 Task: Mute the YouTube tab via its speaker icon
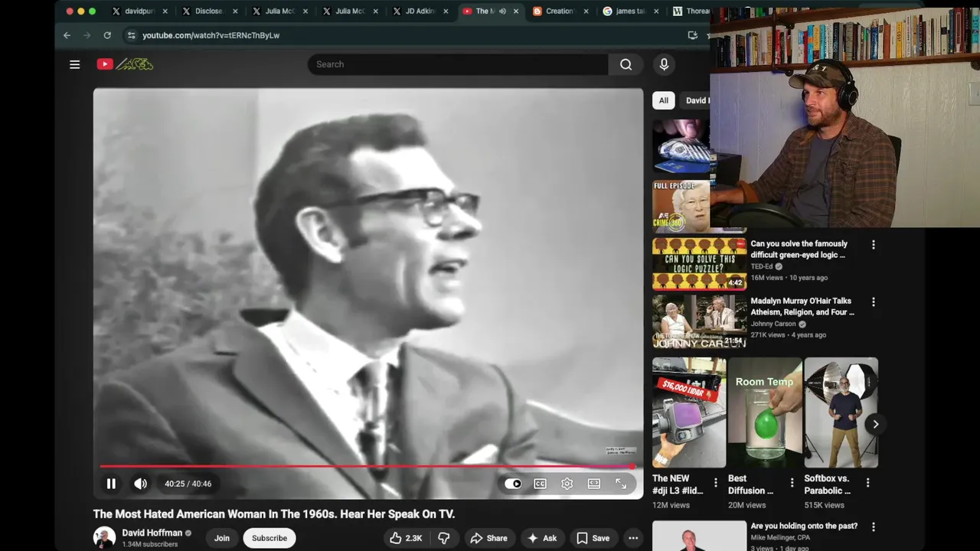pos(502,11)
